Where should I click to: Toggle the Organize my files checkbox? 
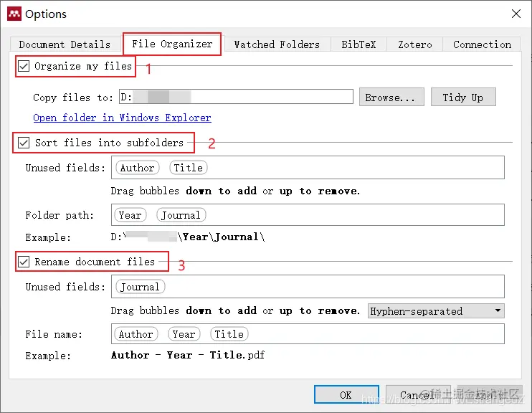click(x=24, y=66)
